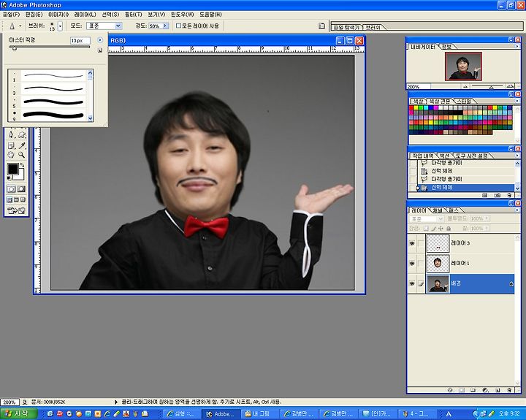The width and height of the screenshot is (526, 420).
Task: Select the Hand tool
Action: pos(11,155)
